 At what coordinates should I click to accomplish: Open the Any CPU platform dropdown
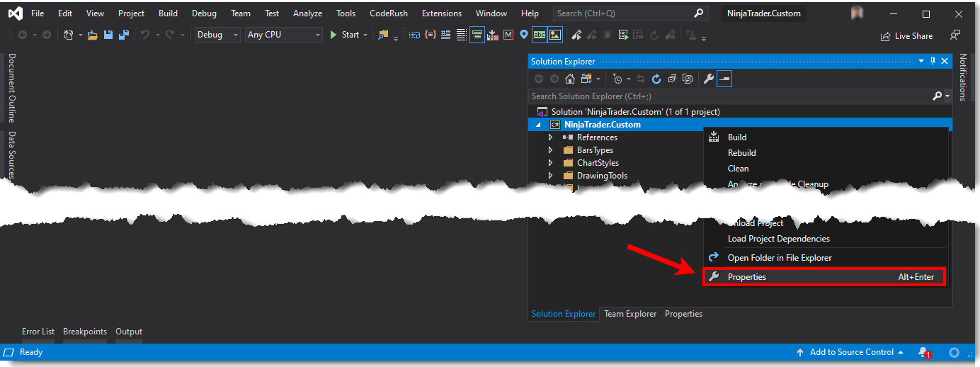[x=283, y=35]
